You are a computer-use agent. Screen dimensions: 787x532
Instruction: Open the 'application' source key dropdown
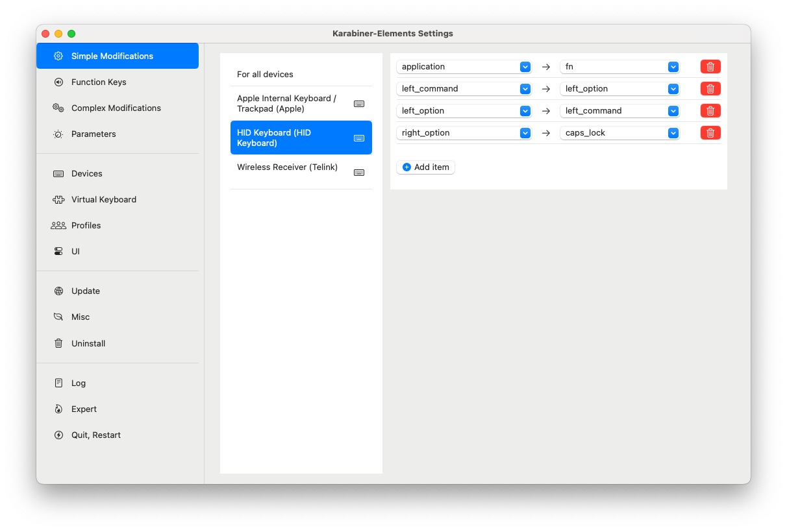[x=464, y=67]
